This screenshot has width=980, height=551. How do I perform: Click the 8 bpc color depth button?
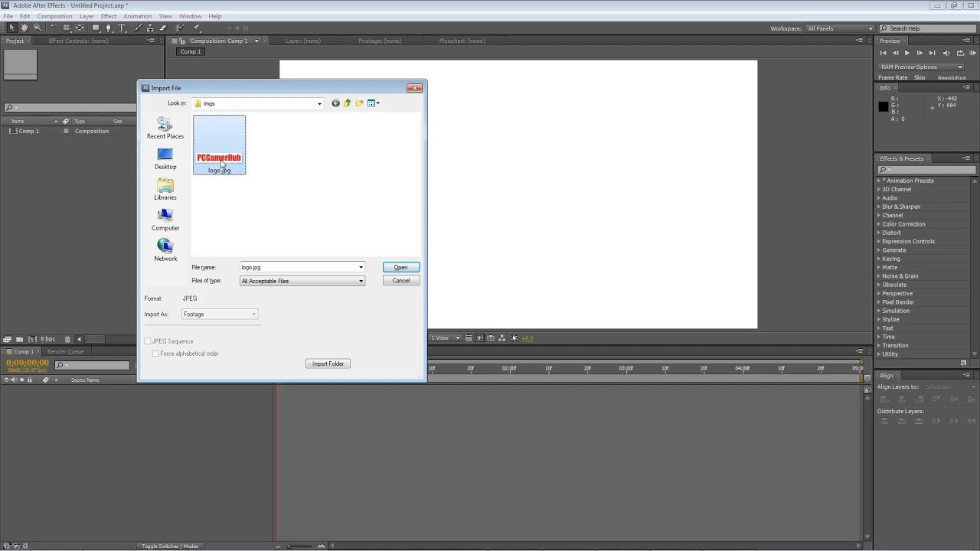48,339
